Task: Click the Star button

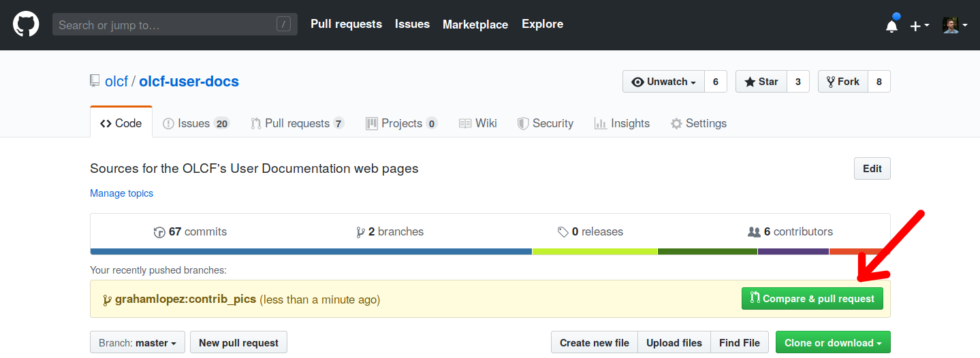Action: tap(761, 82)
